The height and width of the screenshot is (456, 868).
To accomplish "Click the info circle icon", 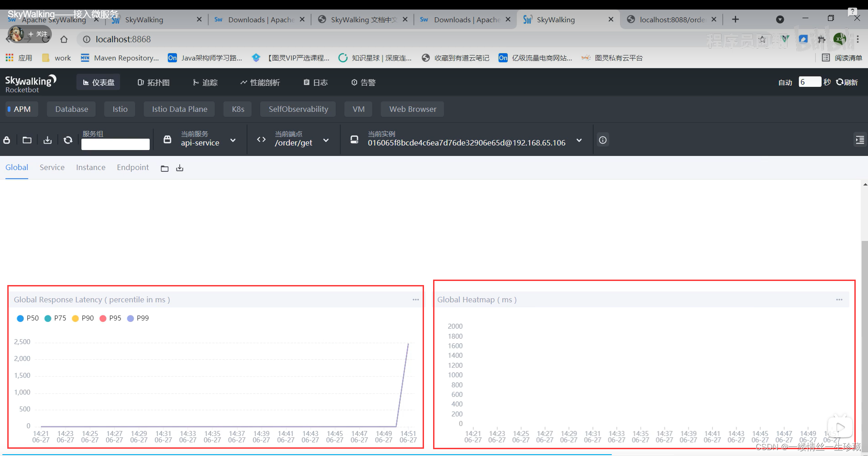I will (603, 140).
